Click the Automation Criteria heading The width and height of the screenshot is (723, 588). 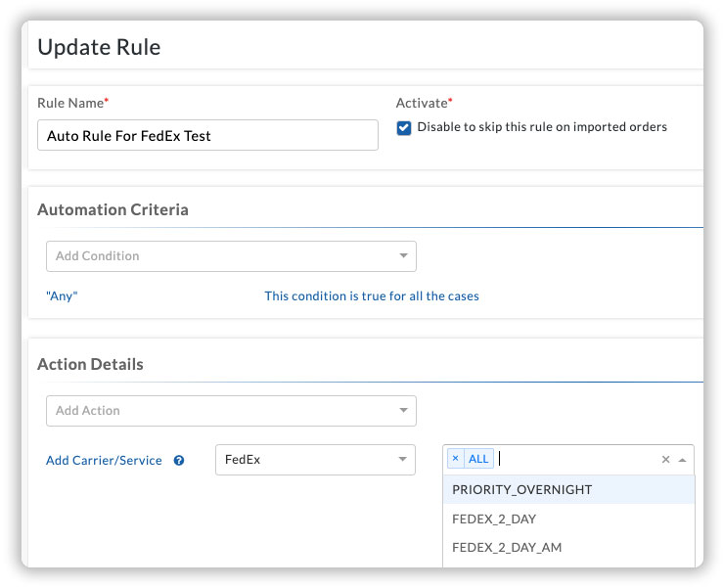point(113,209)
